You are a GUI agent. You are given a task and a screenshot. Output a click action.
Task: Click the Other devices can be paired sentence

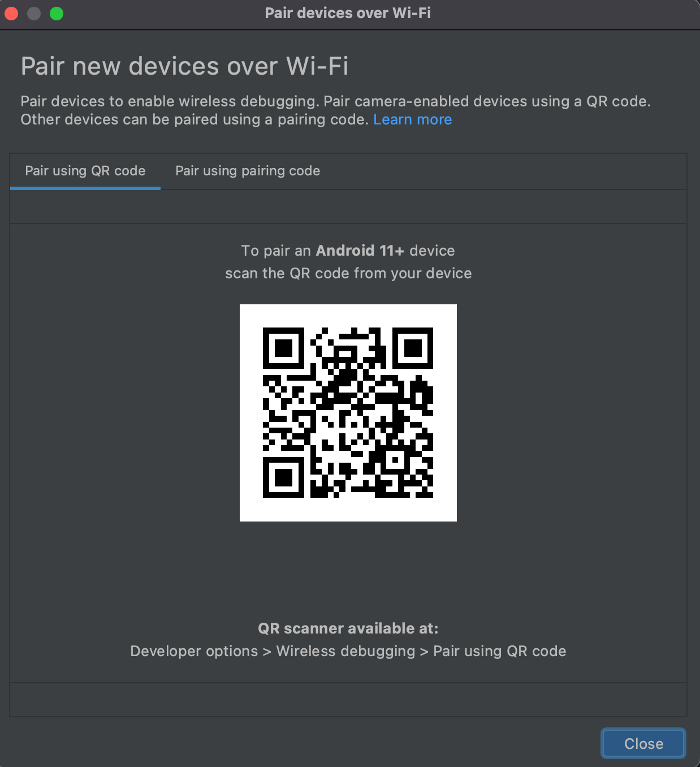coord(195,120)
